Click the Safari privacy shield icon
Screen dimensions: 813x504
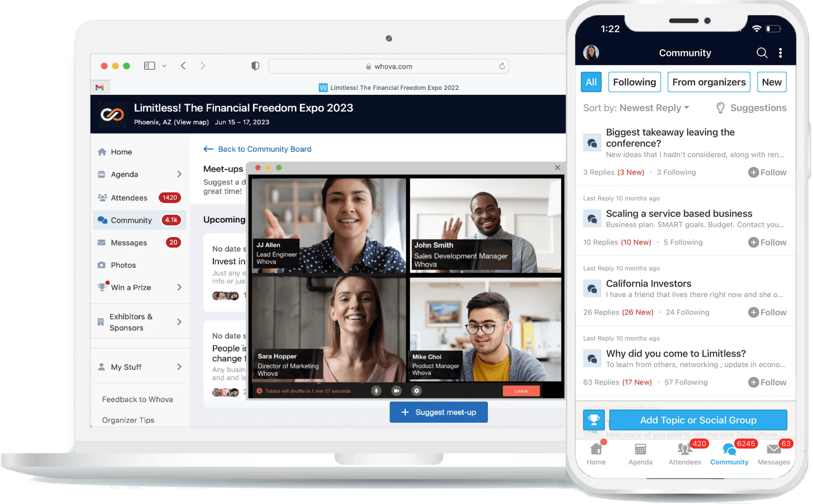pyautogui.click(x=255, y=66)
